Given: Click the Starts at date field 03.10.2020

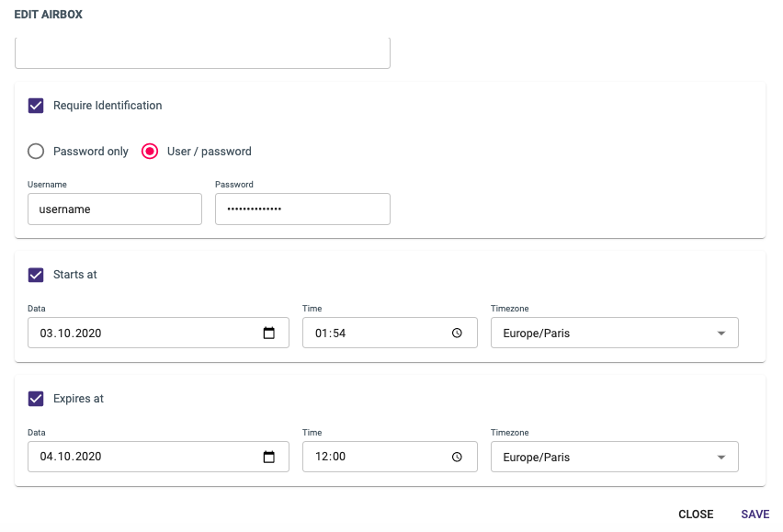Looking at the screenshot, I should [158, 333].
